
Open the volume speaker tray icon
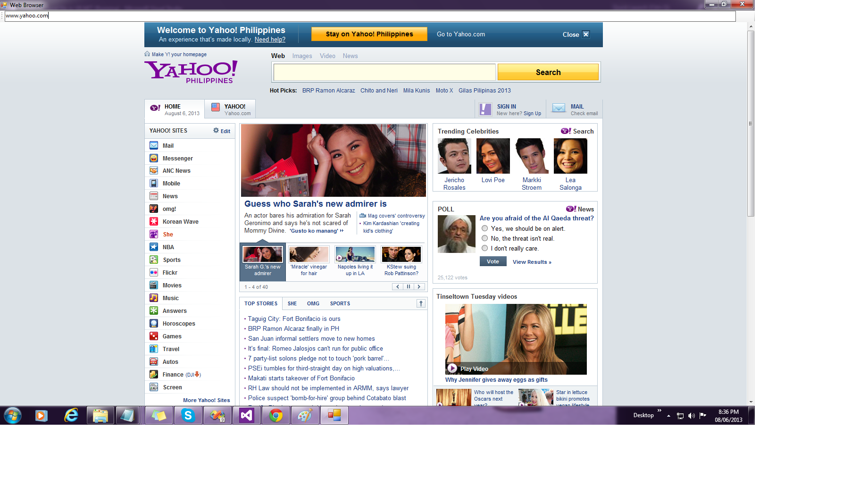[692, 416]
